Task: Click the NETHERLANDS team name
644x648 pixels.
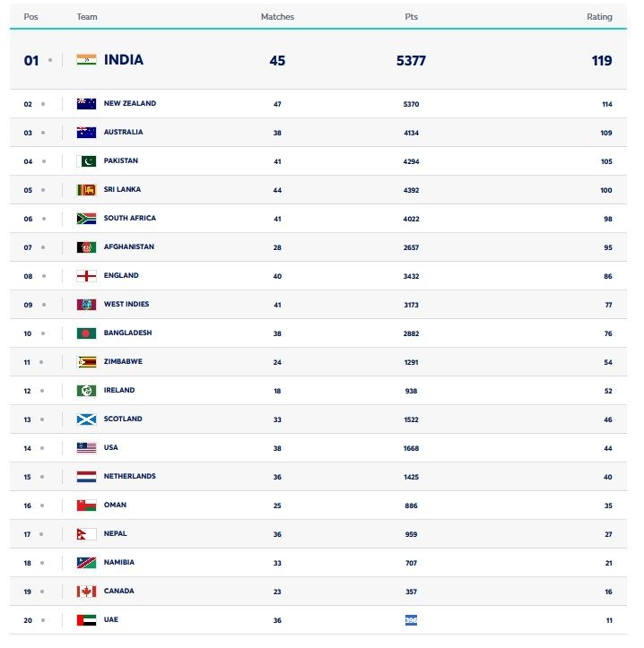Action: [x=130, y=476]
